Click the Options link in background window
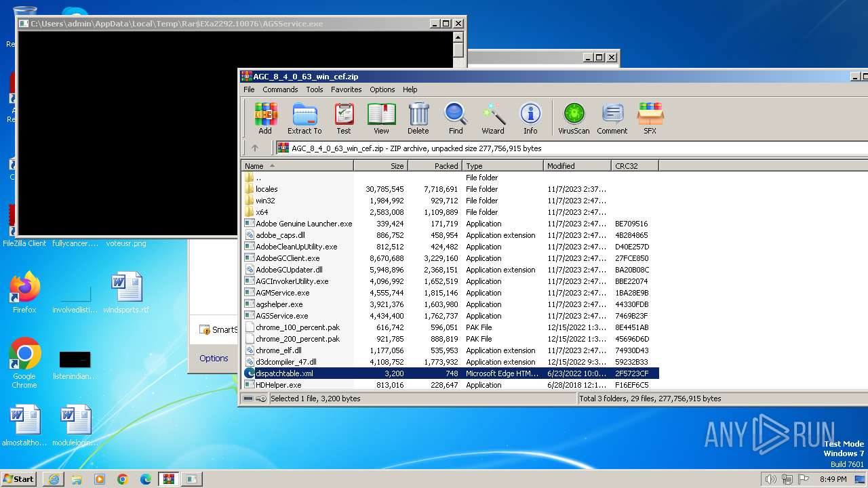Image resolution: width=868 pixels, height=488 pixels. [x=214, y=358]
